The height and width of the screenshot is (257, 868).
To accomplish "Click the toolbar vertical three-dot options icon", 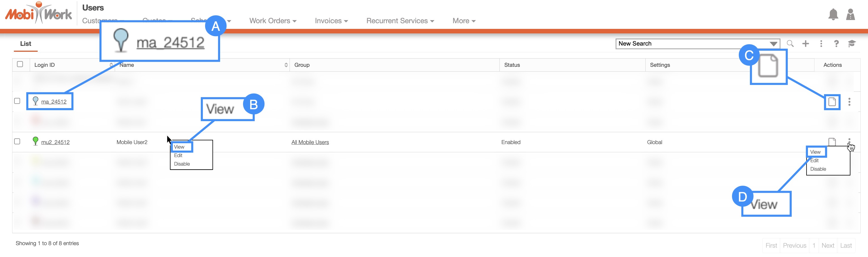I will click(x=821, y=44).
